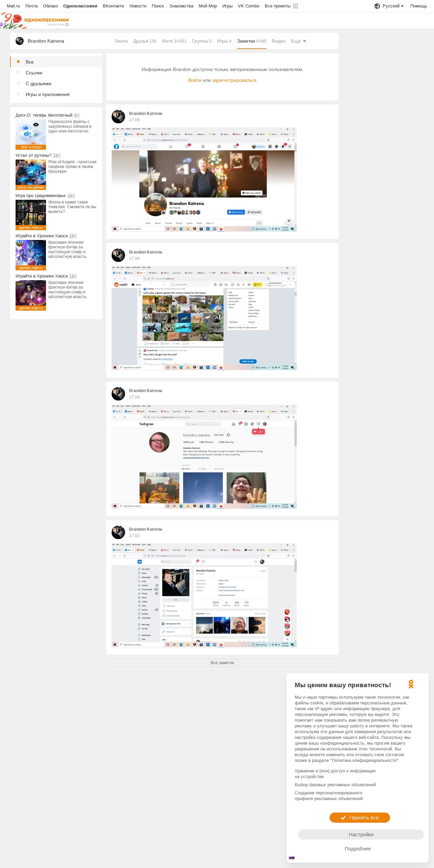Open Устал от рутины? ad title

coord(33,155)
